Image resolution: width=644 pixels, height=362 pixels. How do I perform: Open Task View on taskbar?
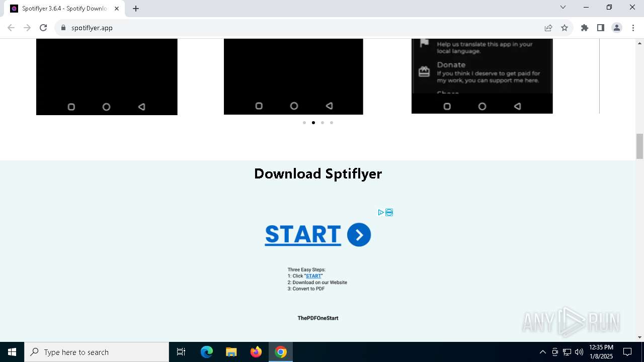[181, 352]
